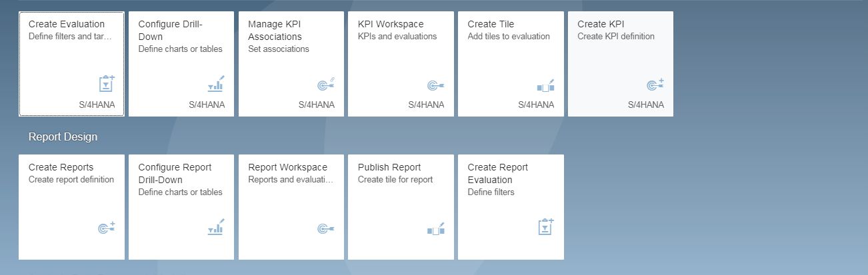The width and height of the screenshot is (868, 275).
Task: Click 'Define charts or tables' under Configure Drill-Down
Action: [x=181, y=49]
